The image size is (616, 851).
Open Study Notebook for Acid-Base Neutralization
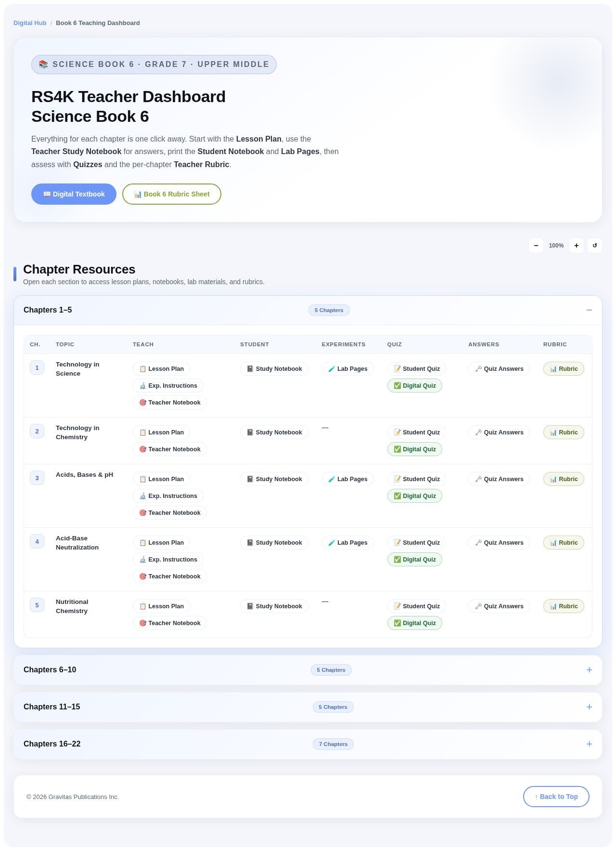pos(274,543)
